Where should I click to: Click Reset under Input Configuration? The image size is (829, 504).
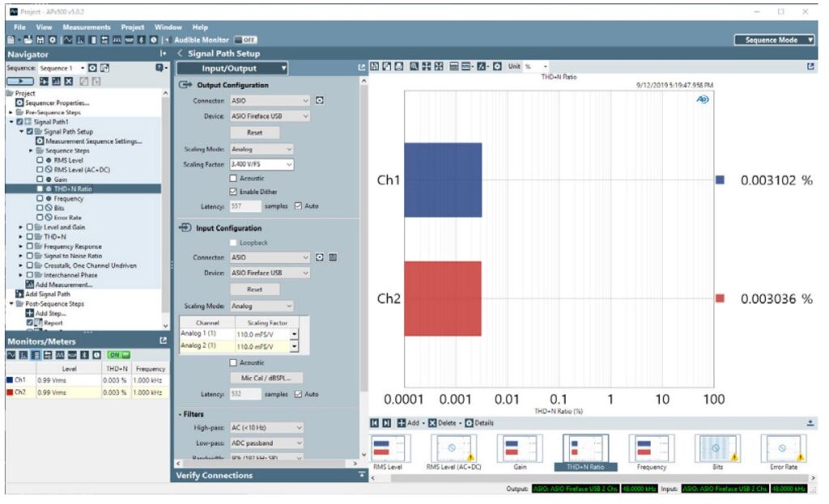tap(255, 290)
